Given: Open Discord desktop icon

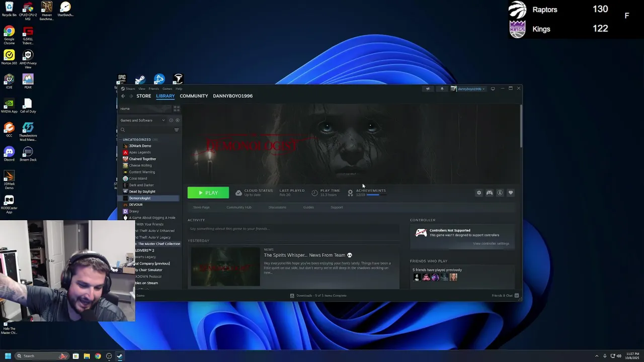Looking at the screenshot, I should (9, 154).
